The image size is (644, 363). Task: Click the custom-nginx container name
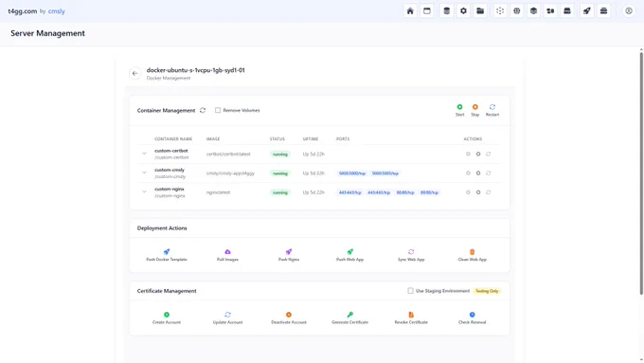[170, 190]
